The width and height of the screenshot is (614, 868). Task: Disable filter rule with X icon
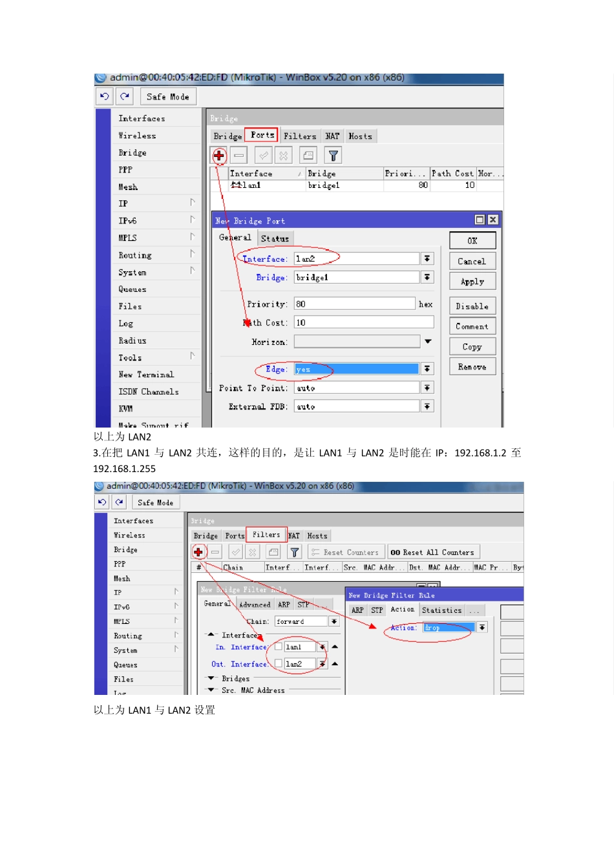[253, 552]
